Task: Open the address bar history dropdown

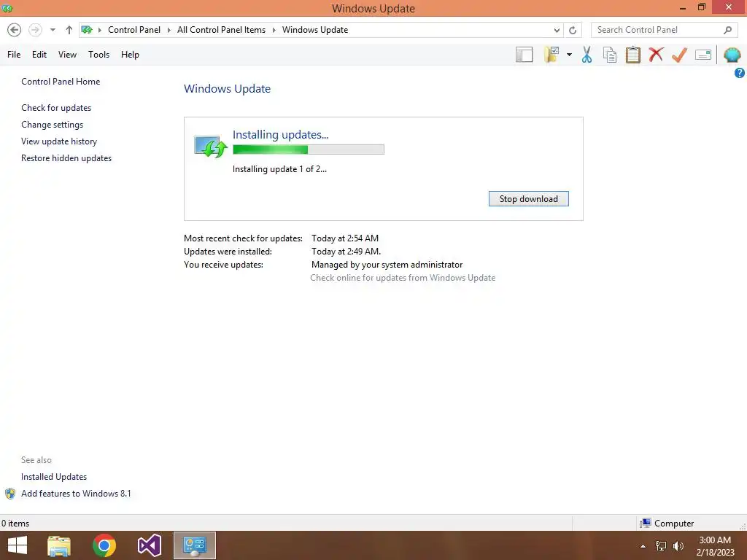Action: 557,30
